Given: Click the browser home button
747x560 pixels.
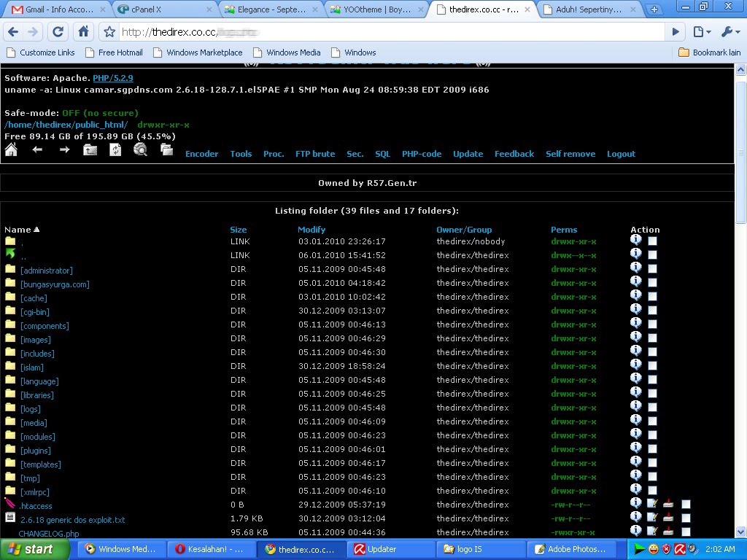Looking at the screenshot, I should (x=83, y=32).
